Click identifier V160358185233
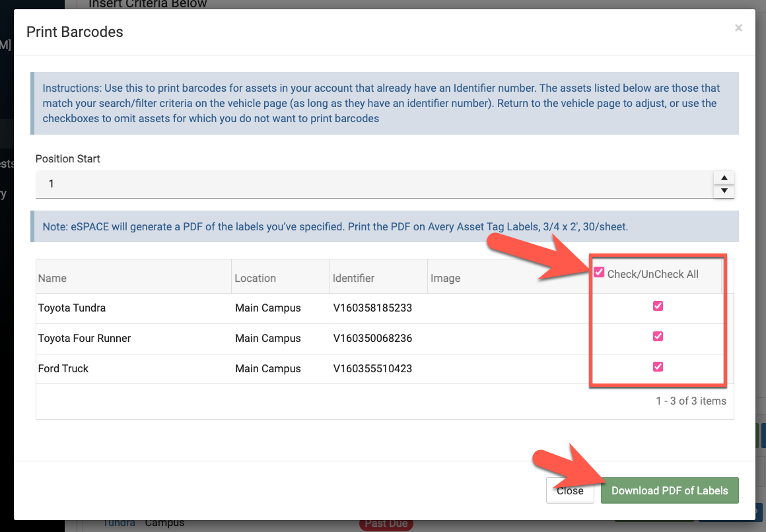This screenshot has width=766, height=532. [x=372, y=308]
